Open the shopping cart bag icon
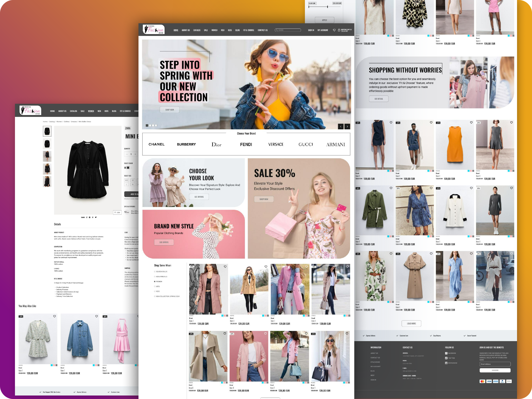 point(339,30)
